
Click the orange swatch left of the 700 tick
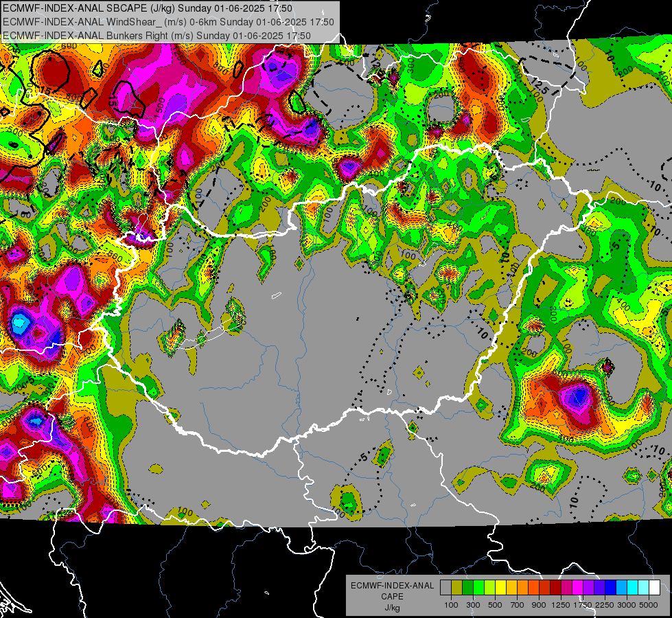(523, 587)
